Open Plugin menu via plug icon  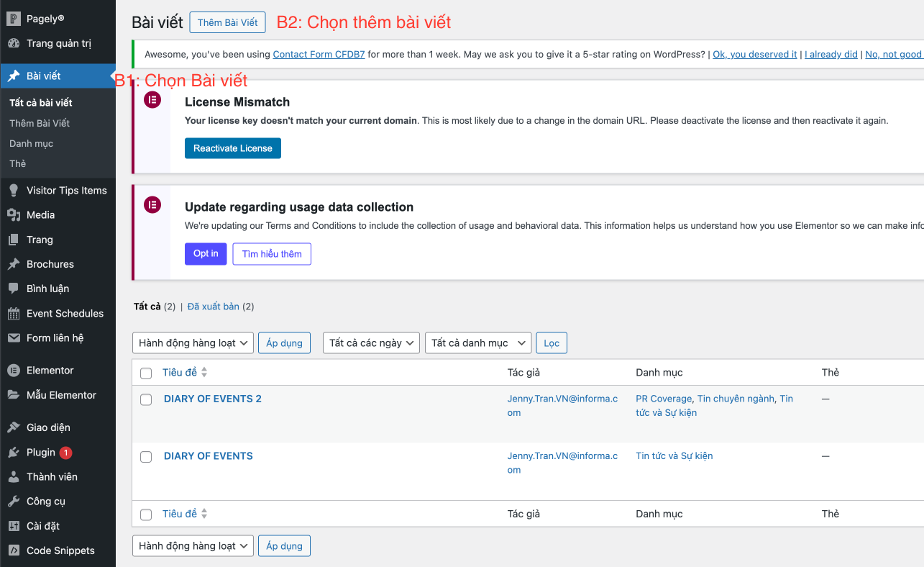point(14,453)
